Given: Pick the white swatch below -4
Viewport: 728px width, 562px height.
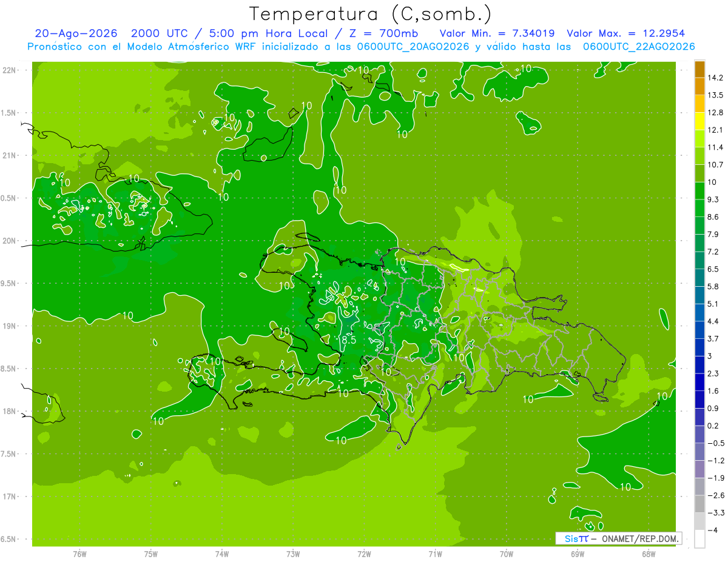Looking at the screenshot, I should point(699,538).
